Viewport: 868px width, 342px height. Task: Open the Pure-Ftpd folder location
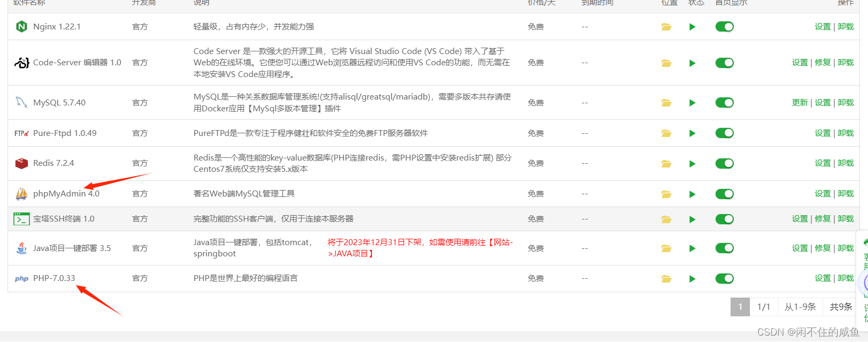666,133
